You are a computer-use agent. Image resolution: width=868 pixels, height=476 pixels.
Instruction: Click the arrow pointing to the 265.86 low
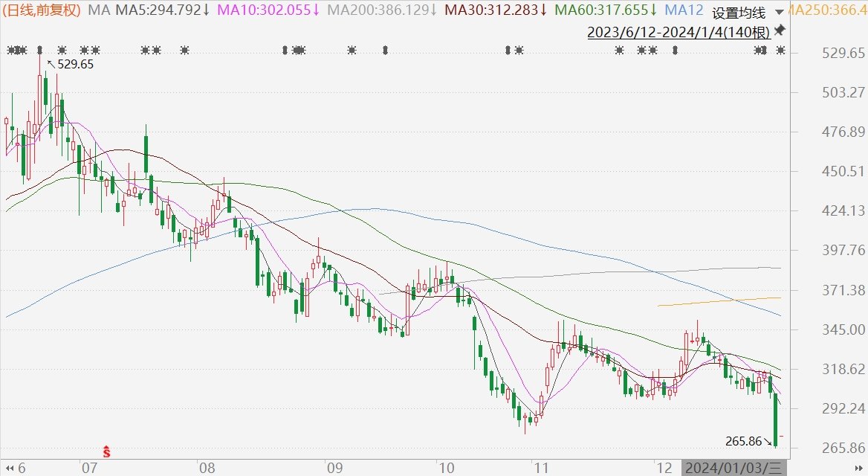click(769, 442)
